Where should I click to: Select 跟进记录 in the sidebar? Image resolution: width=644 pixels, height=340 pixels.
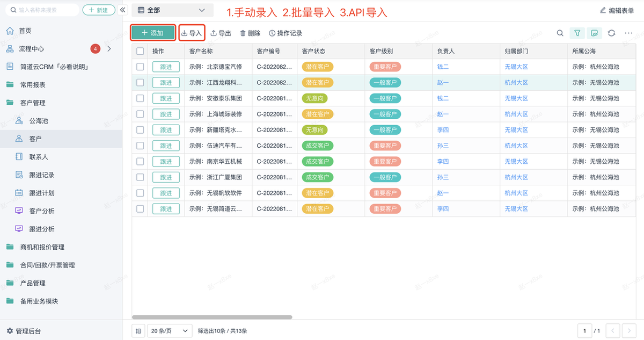coord(42,175)
